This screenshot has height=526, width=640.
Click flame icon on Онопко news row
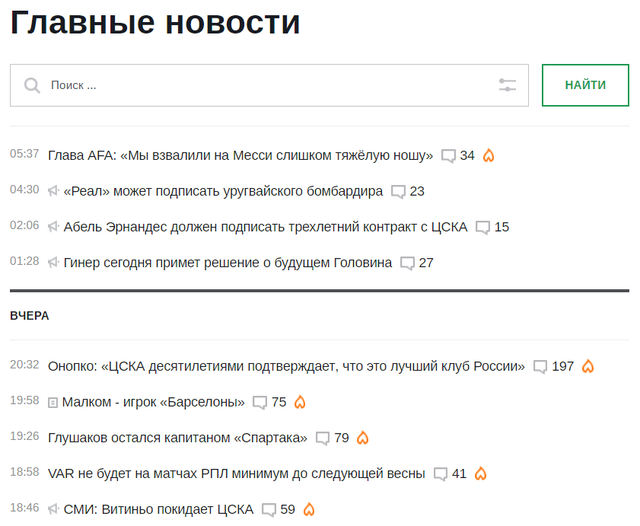(x=588, y=366)
